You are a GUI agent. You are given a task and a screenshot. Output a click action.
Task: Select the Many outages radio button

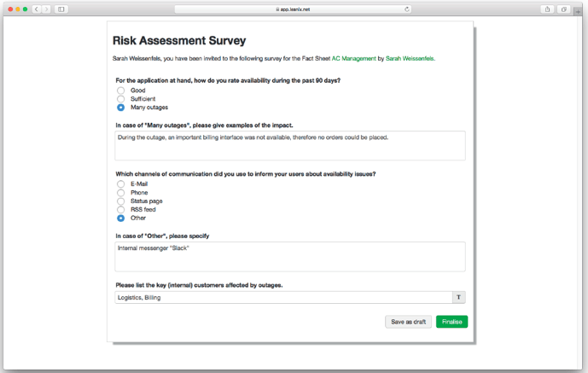(120, 108)
